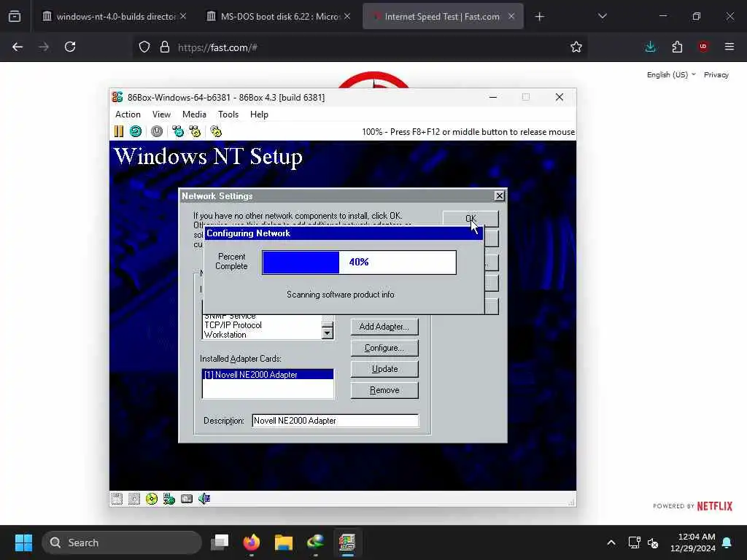The height and width of the screenshot is (560, 747).
Task: Click taskbar Search box
Action: coord(122,542)
